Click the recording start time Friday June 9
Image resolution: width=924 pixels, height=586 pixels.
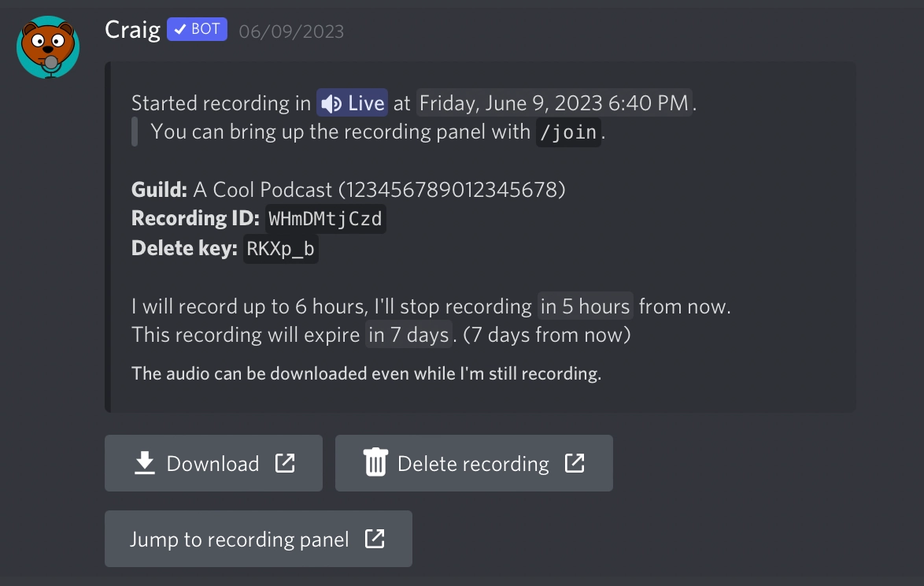pyautogui.click(x=554, y=102)
